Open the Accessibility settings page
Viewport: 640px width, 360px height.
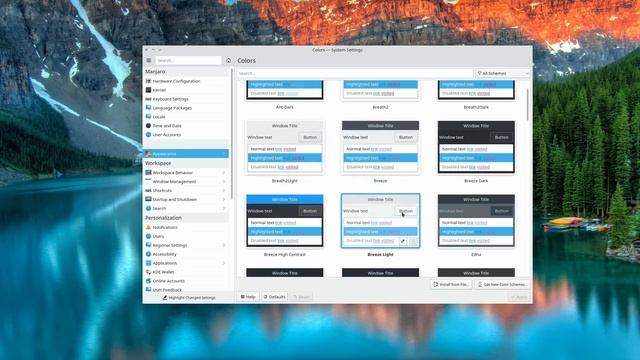point(186,254)
